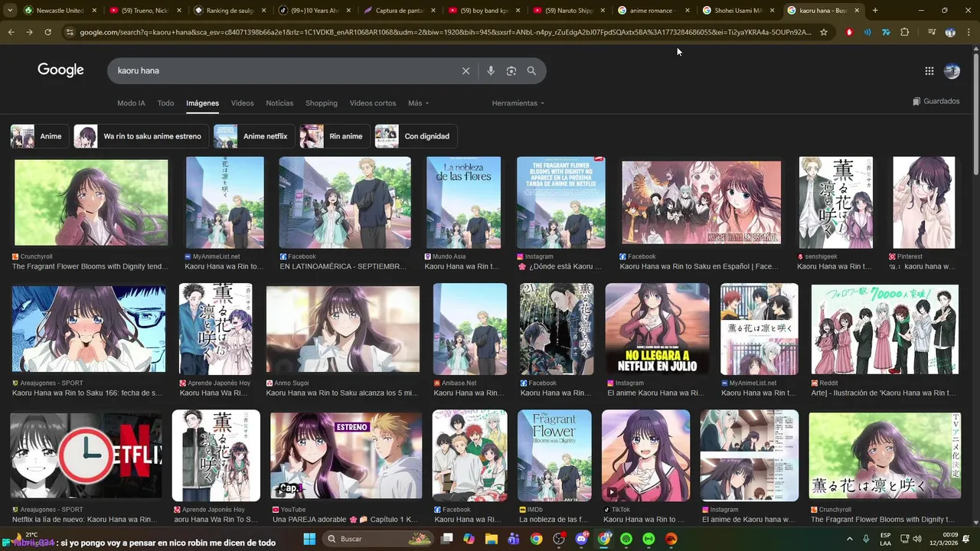Open the TikTok Kaoru Hana image
Image resolution: width=980 pixels, height=551 pixels.
pos(646,456)
